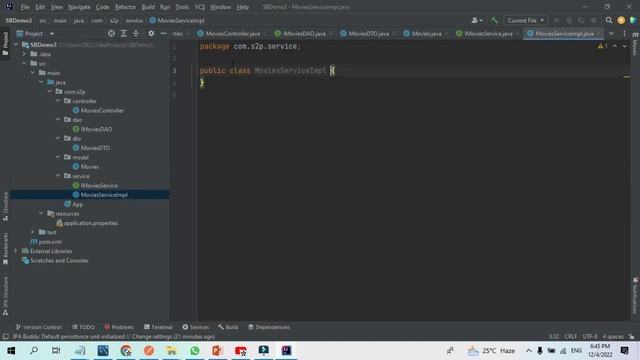Open Windows taskbar search
640x360 pixels.
[34, 351]
